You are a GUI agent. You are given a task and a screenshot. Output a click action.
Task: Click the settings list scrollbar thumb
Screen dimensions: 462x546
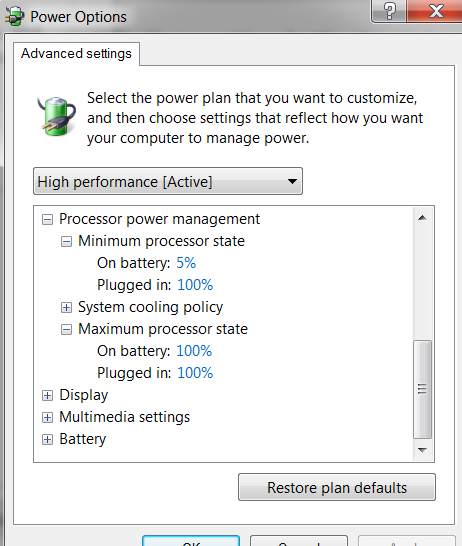coord(422,389)
